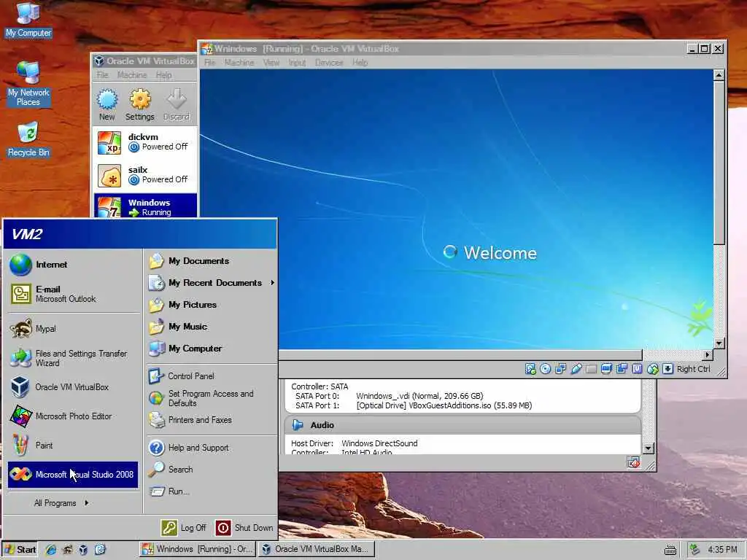Open Machine menu in Wnindows VM window
The image size is (747, 560).
[239, 63]
